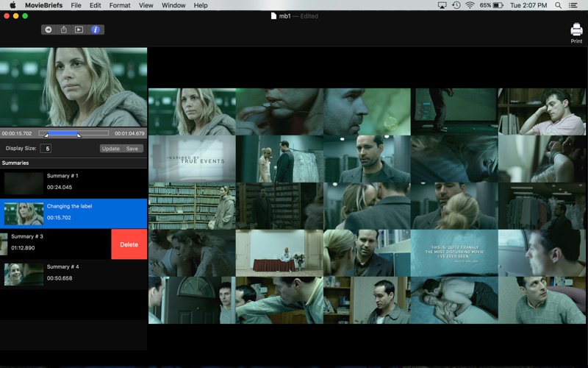Click the play preview toolbar icon

79,29
